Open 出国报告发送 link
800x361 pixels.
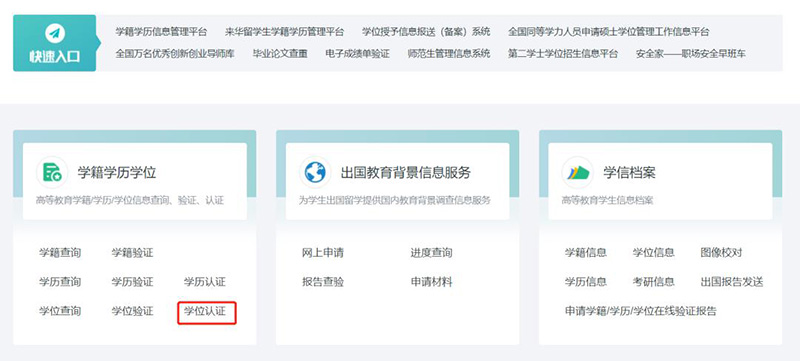732,282
